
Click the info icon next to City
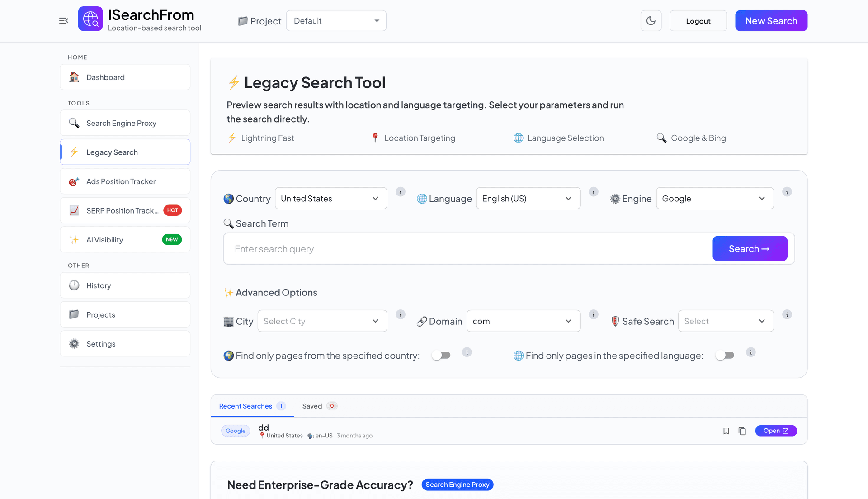pyautogui.click(x=401, y=314)
